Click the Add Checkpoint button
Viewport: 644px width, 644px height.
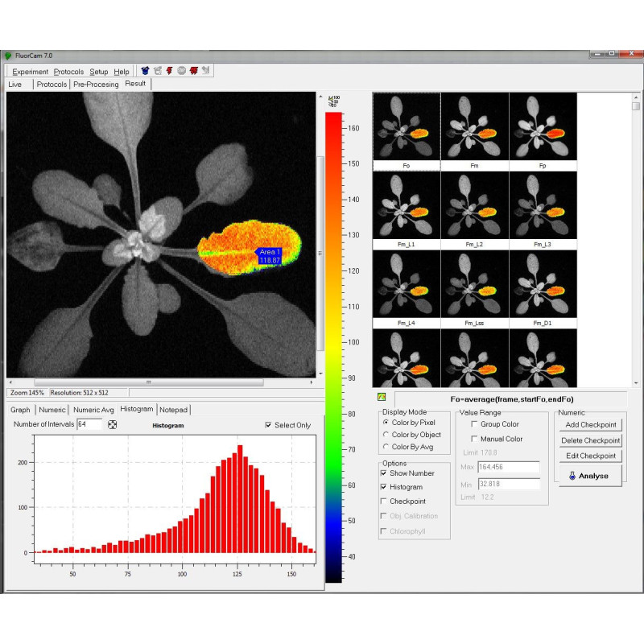[590, 424]
